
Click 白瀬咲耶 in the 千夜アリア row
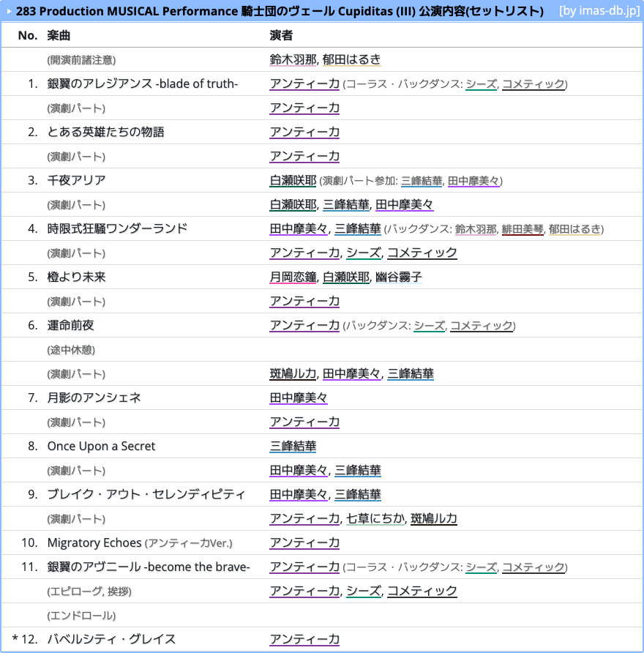[293, 181]
